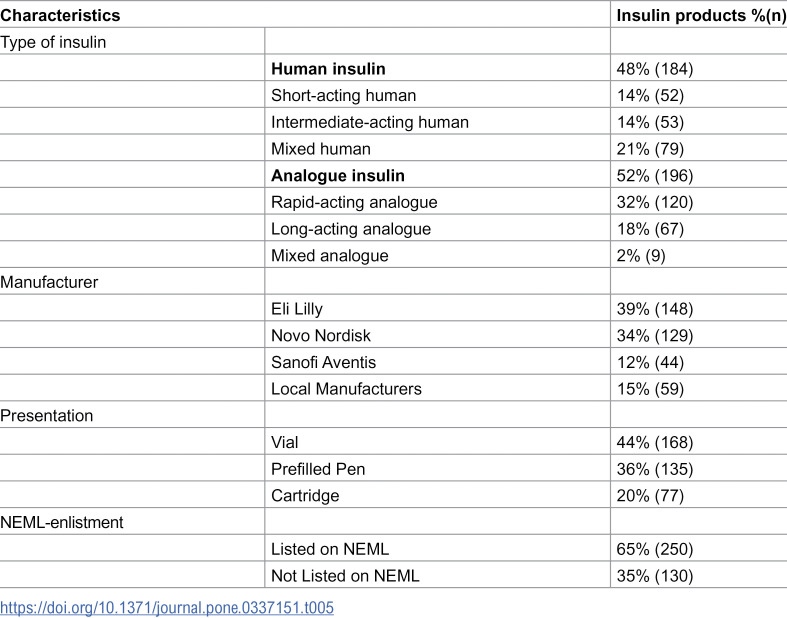
Task: Click the Presentation section label
Action: (x=47, y=416)
